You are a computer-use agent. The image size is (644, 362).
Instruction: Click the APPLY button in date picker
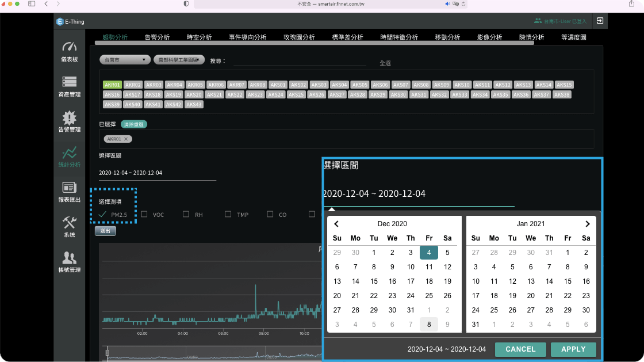(x=573, y=349)
